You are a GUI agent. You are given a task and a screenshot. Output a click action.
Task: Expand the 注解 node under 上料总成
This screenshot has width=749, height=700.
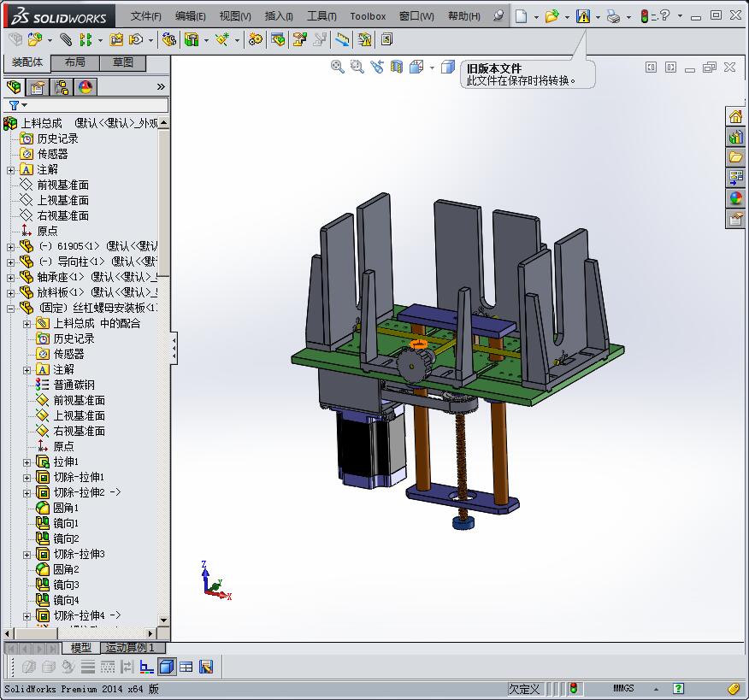click(10, 170)
